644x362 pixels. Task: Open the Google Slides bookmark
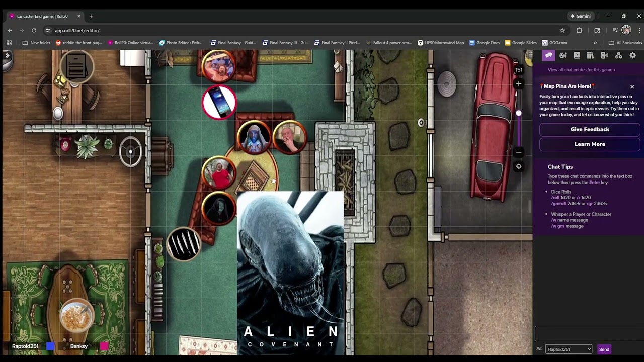coord(521,43)
